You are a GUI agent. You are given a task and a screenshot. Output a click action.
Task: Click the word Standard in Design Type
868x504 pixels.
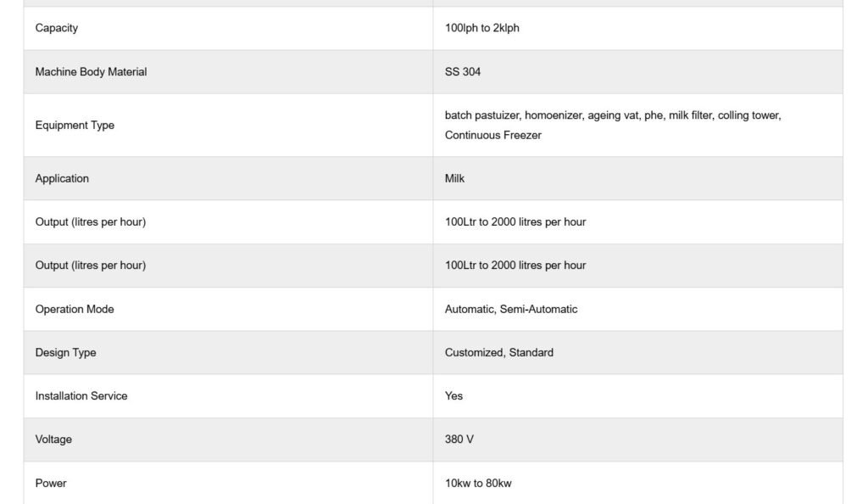point(531,353)
